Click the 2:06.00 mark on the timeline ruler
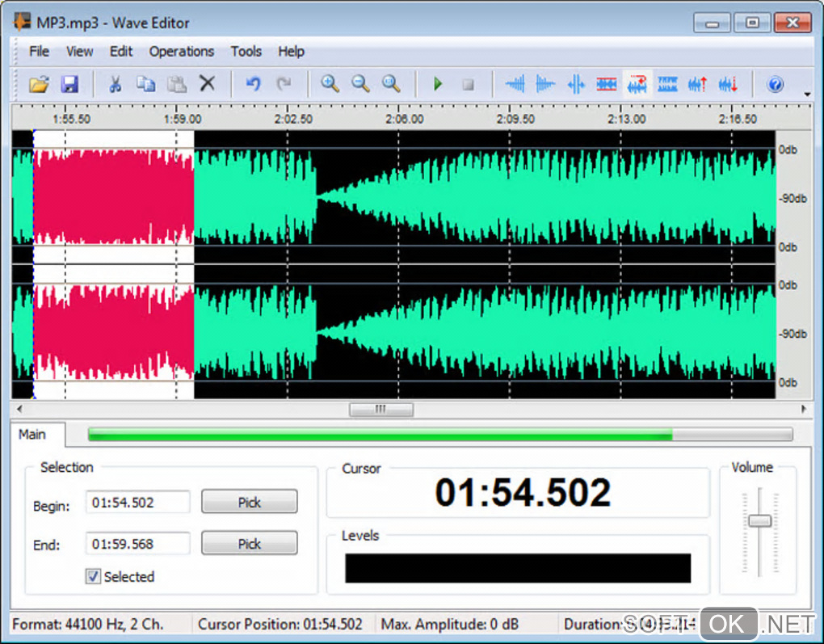Image resolution: width=824 pixels, height=644 pixels. (404, 119)
